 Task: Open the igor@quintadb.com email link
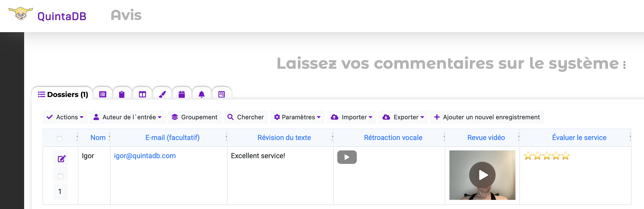tap(145, 156)
